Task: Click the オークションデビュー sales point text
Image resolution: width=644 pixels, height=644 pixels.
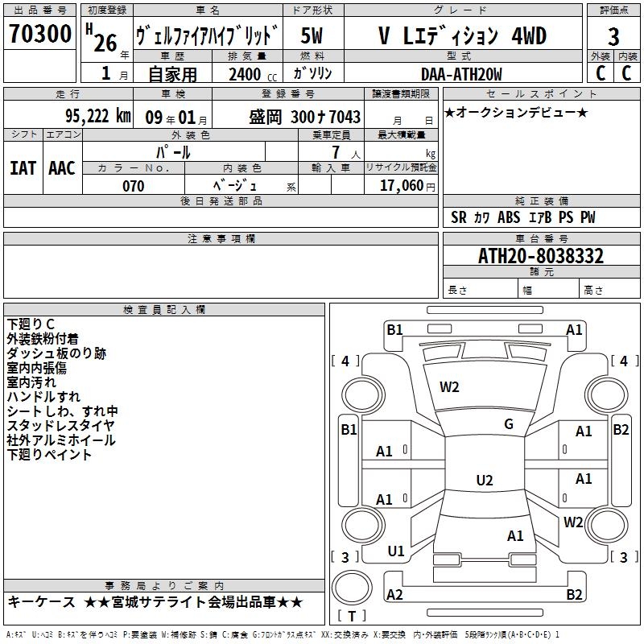Action: coord(516,112)
